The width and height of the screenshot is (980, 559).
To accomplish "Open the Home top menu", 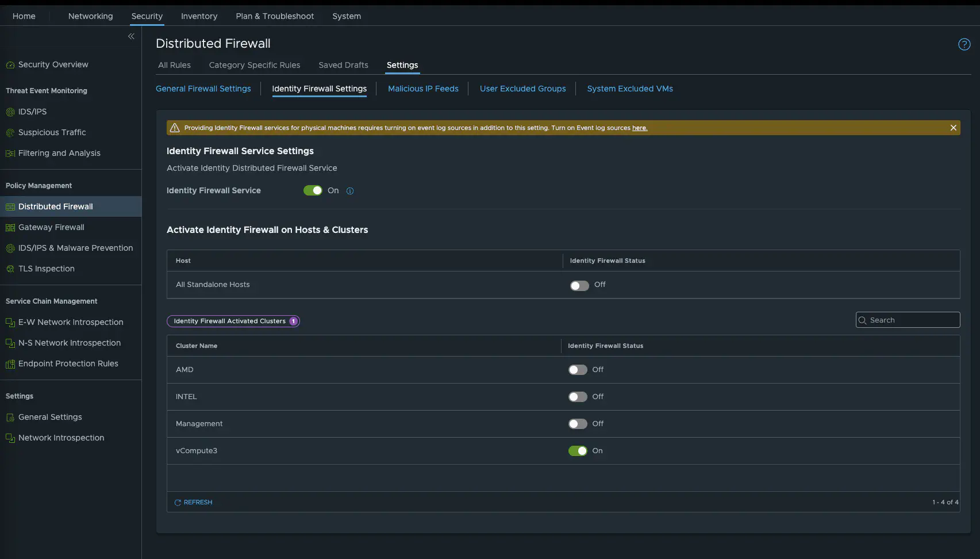I will [x=24, y=16].
